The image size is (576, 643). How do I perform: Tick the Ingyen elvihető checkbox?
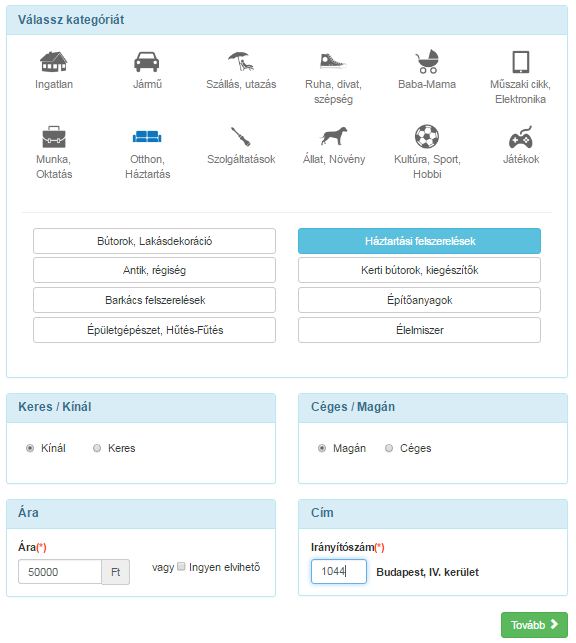click(x=181, y=566)
